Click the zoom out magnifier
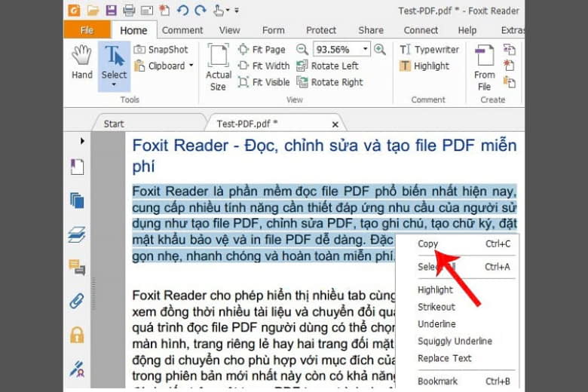This screenshot has height=392, width=588. 302,49
